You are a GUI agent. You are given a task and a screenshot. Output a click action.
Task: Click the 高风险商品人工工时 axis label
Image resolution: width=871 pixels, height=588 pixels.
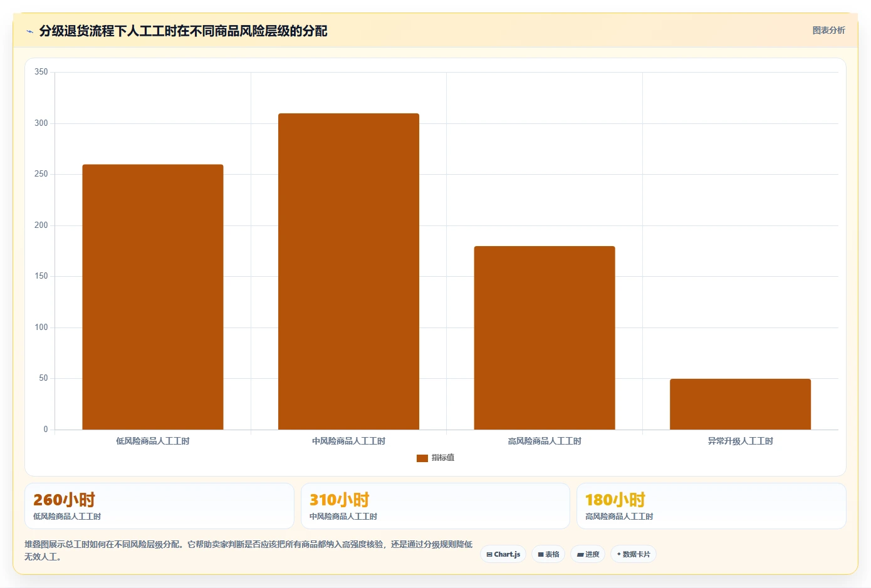click(545, 441)
